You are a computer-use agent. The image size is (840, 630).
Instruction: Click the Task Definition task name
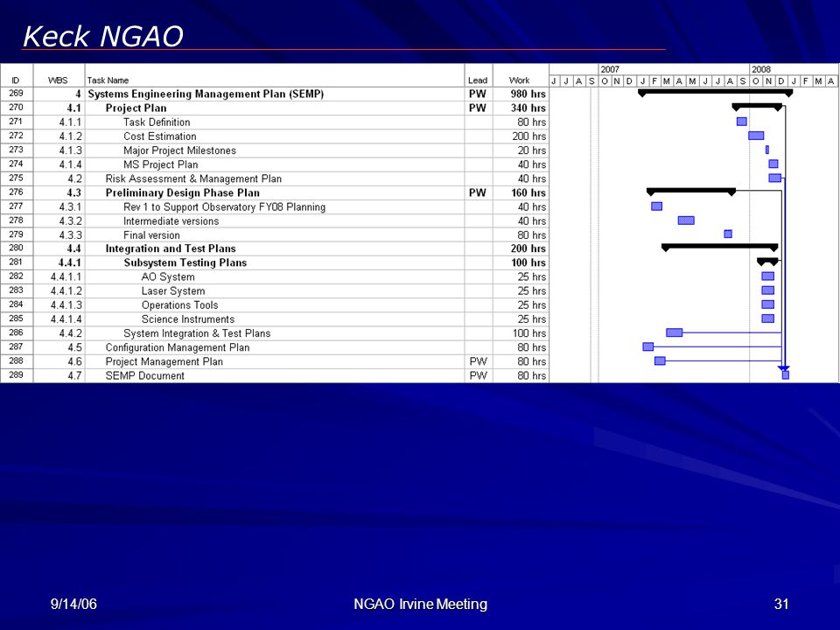click(157, 122)
